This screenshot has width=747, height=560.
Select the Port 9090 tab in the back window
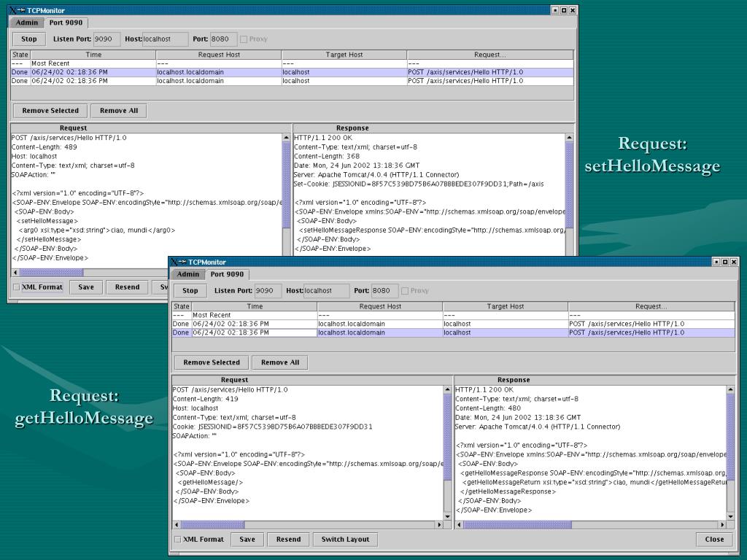(x=66, y=23)
